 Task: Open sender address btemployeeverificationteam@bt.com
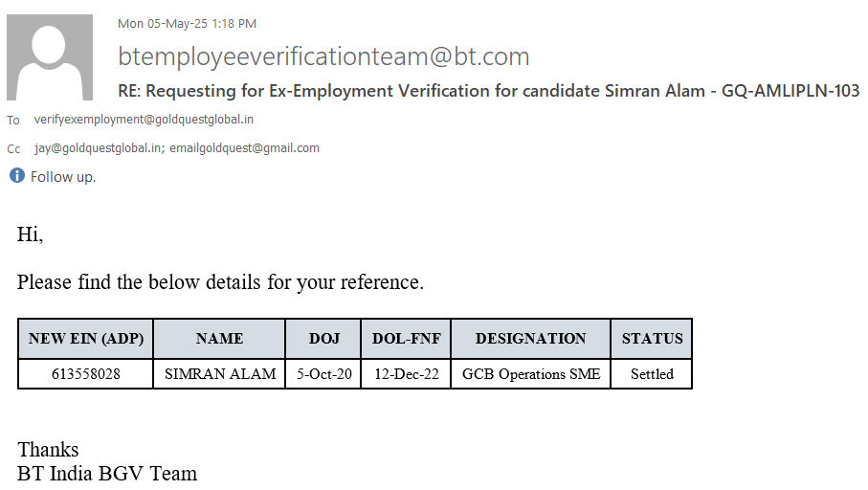pyautogui.click(x=323, y=56)
